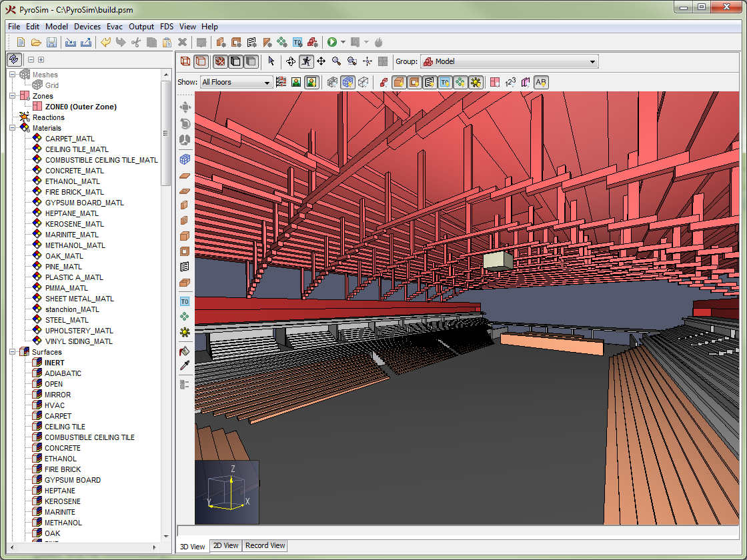Open the FDS menu
Image resolution: width=747 pixels, height=560 pixels.
167,27
